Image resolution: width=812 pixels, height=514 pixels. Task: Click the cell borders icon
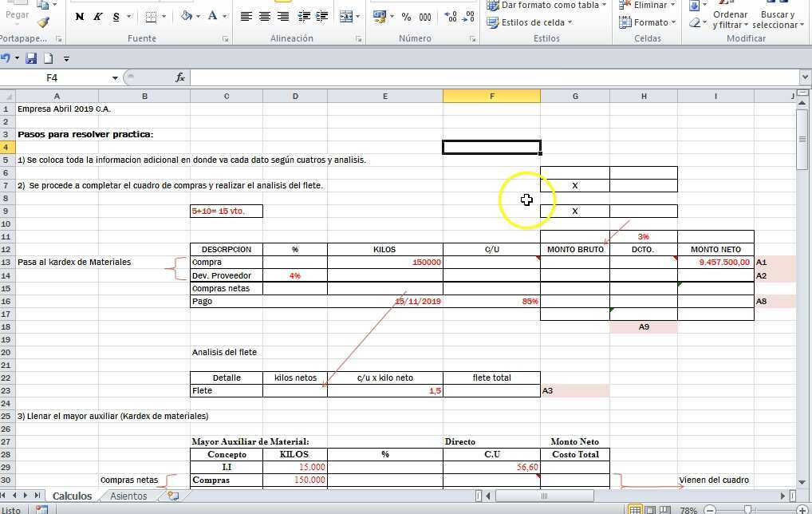[151, 17]
